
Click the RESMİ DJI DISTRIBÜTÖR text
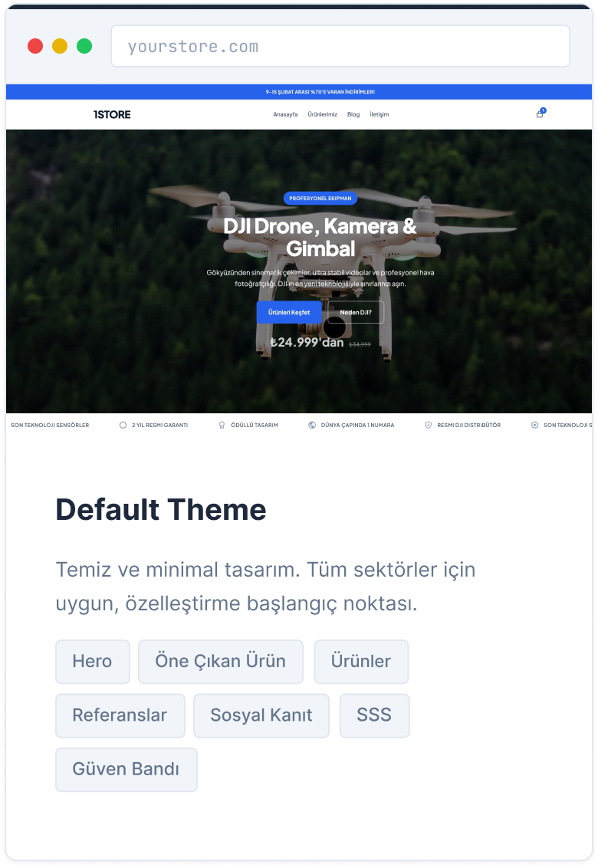[x=468, y=425]
